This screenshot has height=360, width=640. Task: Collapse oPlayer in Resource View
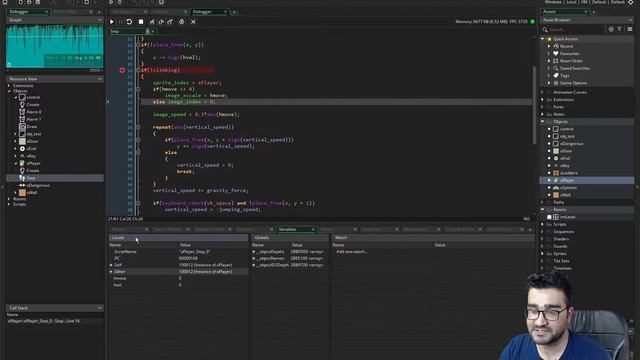[x=16, y=163]
